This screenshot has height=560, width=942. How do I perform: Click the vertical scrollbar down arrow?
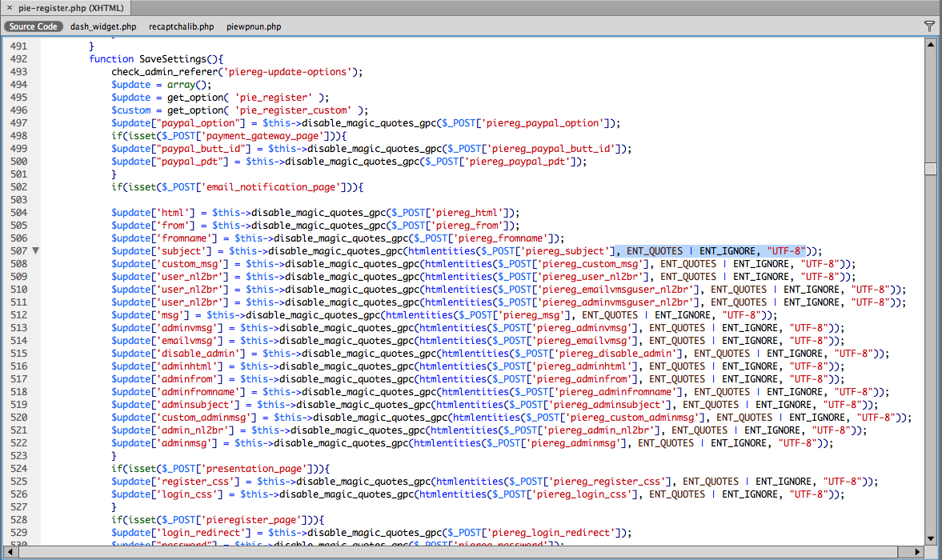pyautogui.click(x=931, y=538)
